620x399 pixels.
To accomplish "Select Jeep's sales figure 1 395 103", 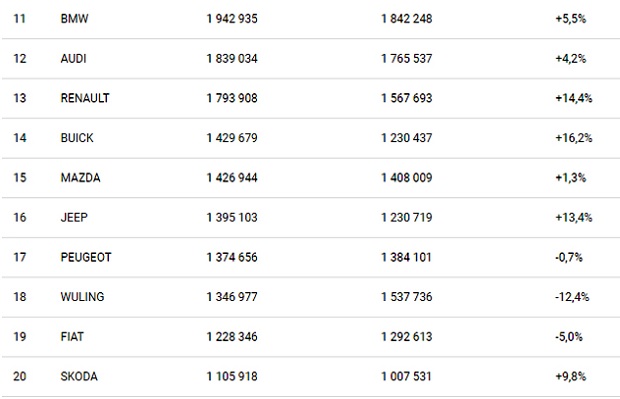I will pos(232,217).
